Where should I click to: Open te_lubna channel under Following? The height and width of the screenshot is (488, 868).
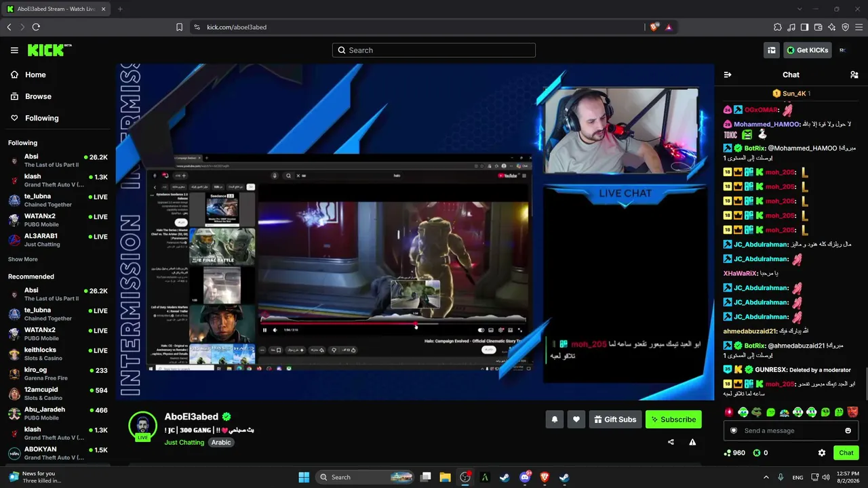coord(58,200)
